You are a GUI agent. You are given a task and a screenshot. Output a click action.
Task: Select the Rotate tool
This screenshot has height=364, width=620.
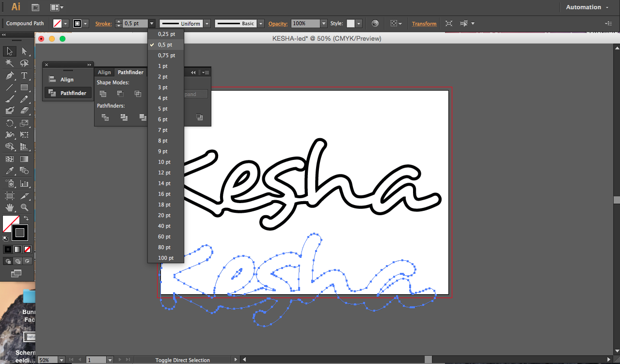10,123
